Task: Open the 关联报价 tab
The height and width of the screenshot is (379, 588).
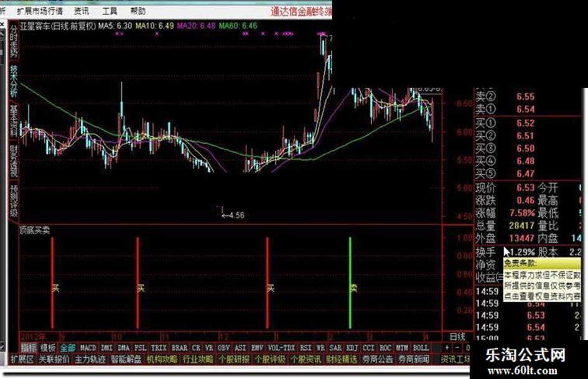Action: pyautogui.click(x=54, y=360)
